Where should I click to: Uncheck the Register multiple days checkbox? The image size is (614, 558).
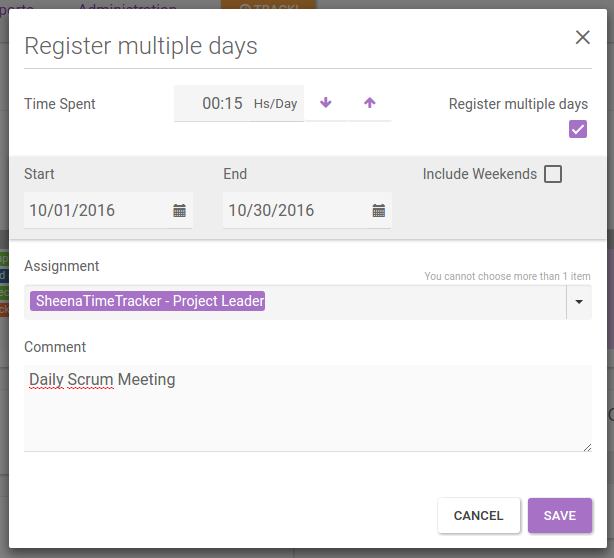click(578, 129)
